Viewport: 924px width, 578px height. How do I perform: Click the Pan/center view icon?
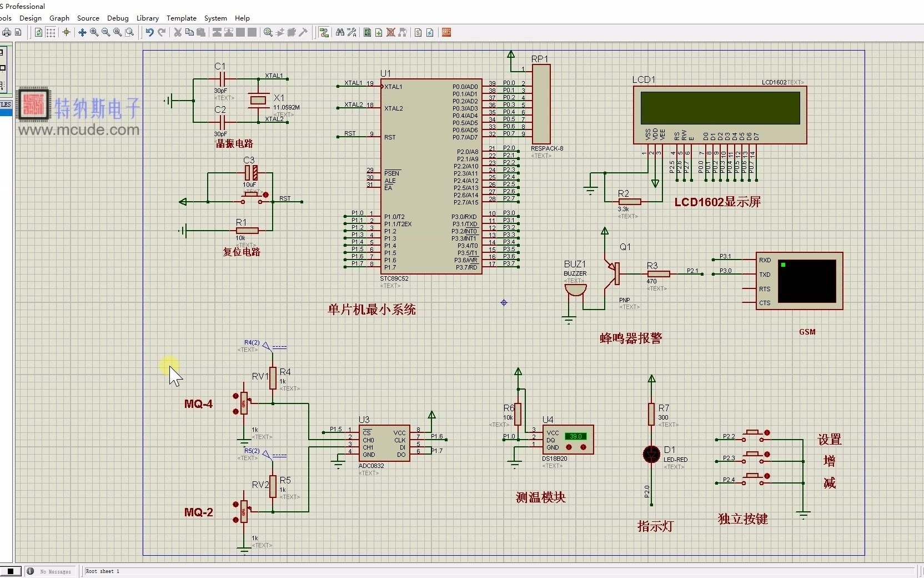[x=82, y=32]
